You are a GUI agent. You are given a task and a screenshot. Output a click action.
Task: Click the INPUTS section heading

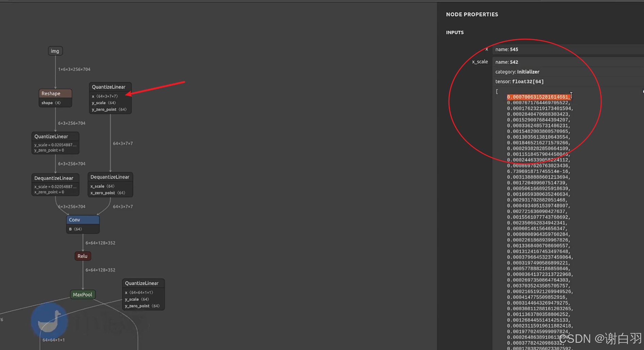[x=455, y=32]
